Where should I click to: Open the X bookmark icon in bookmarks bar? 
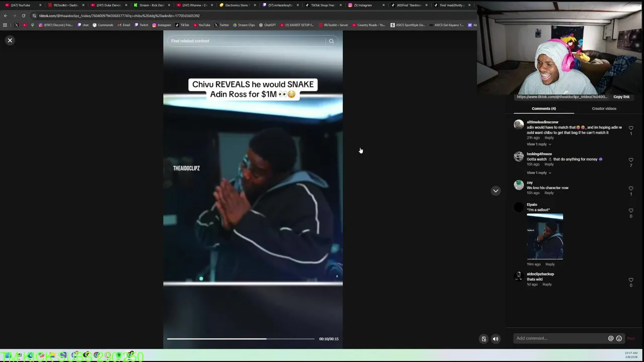point(17,25)
